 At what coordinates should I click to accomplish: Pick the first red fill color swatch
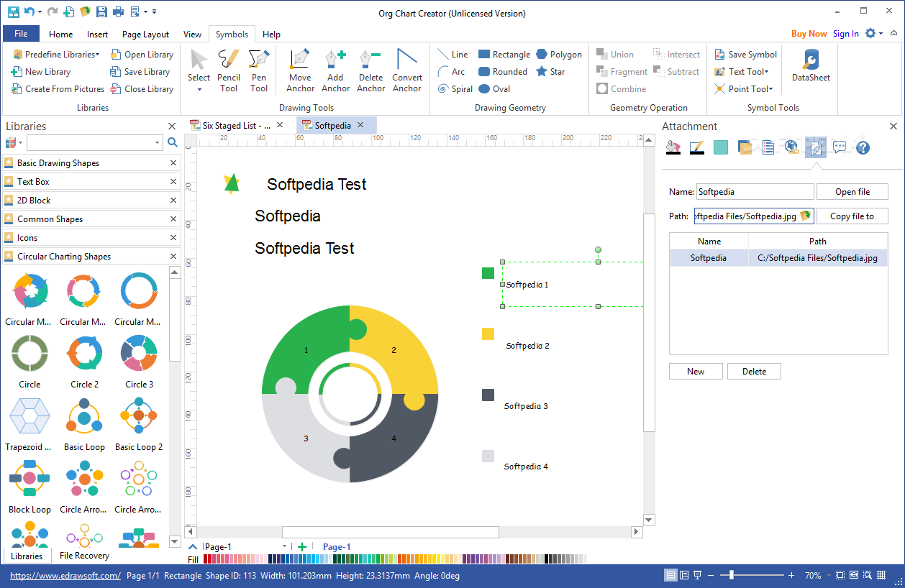click(206, 559)
